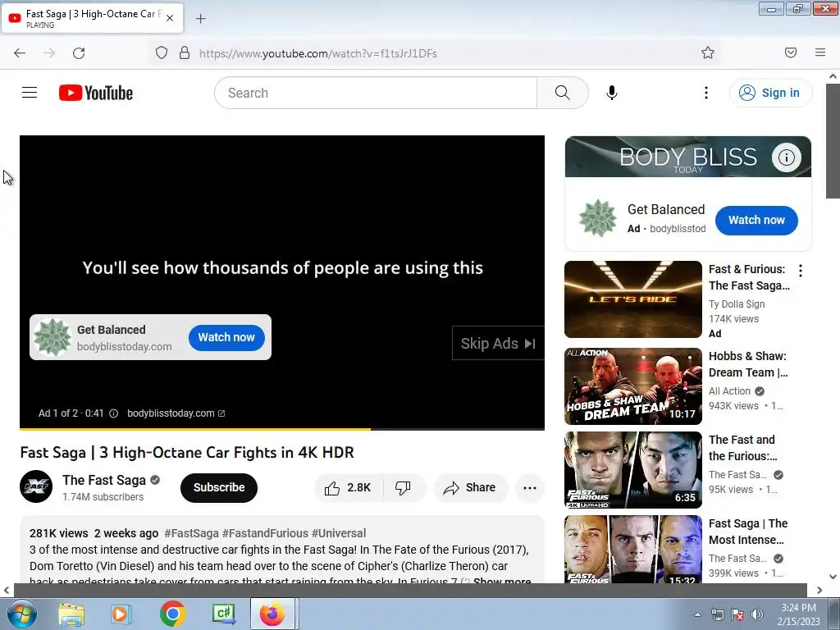This screenshot has height=630, width=840.
Task: Open volume control in system tray
Action: click(x=756, y=614)
